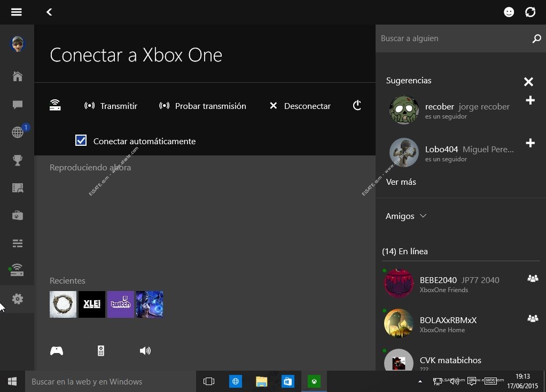
Task: Open party icon beside BEBE2040
Action: click(533, 278)
